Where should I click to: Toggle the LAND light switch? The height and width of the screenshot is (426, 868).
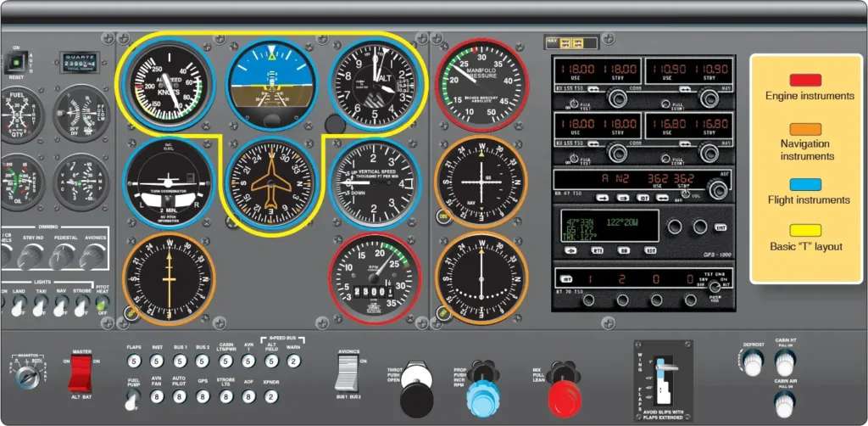coord(20,305)
